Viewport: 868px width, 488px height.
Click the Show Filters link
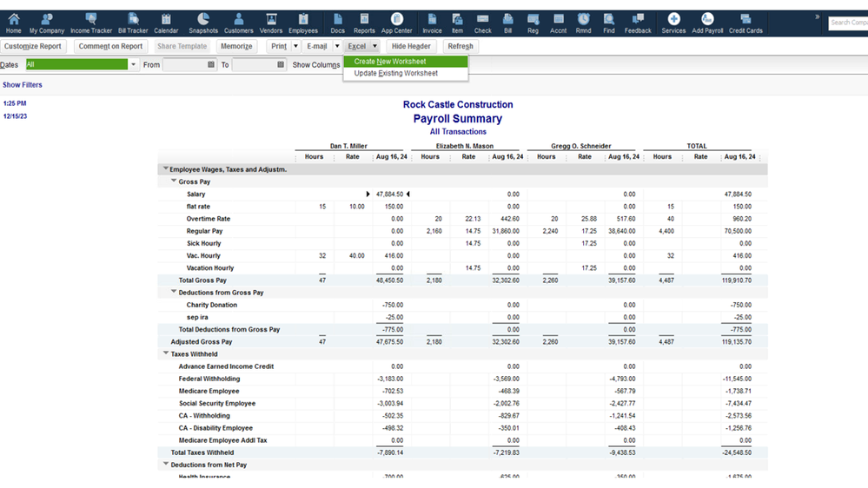click(23, 85)
